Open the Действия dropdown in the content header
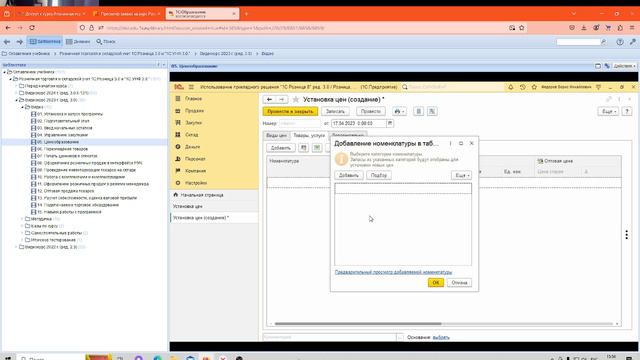 [624, 66]
